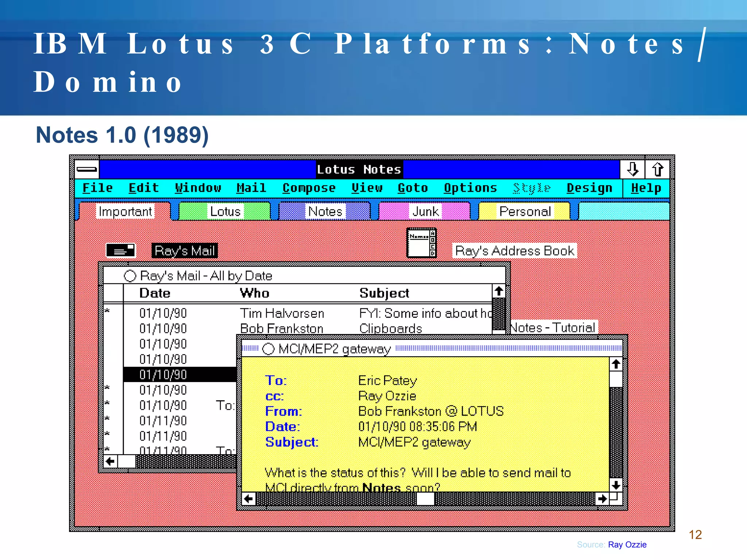Switch to the Junk workspace tab
This screenshot has height=560, width=747.
425,211
